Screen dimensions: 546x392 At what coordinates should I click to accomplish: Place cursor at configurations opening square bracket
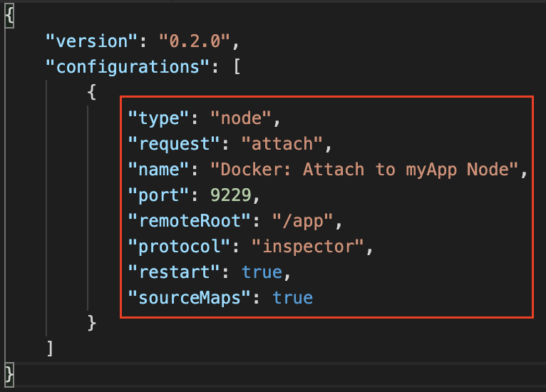click(x=237, y=67)
